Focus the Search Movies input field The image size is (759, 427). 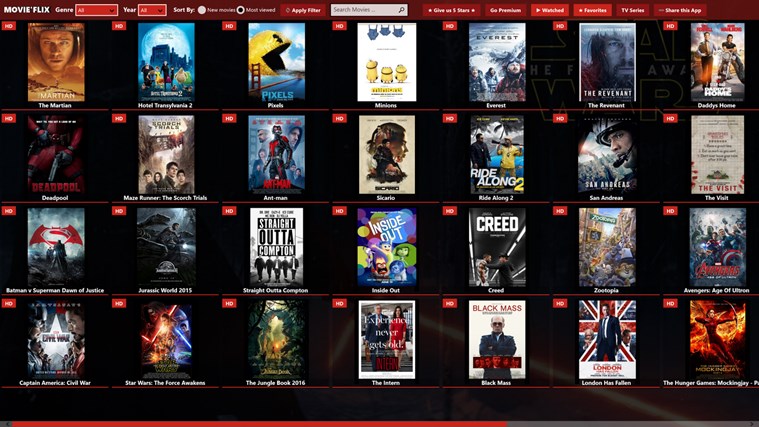coord(362,10)
